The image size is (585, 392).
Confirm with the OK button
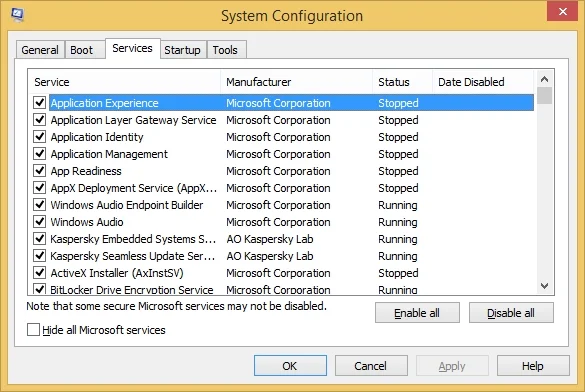click(290, 366)
